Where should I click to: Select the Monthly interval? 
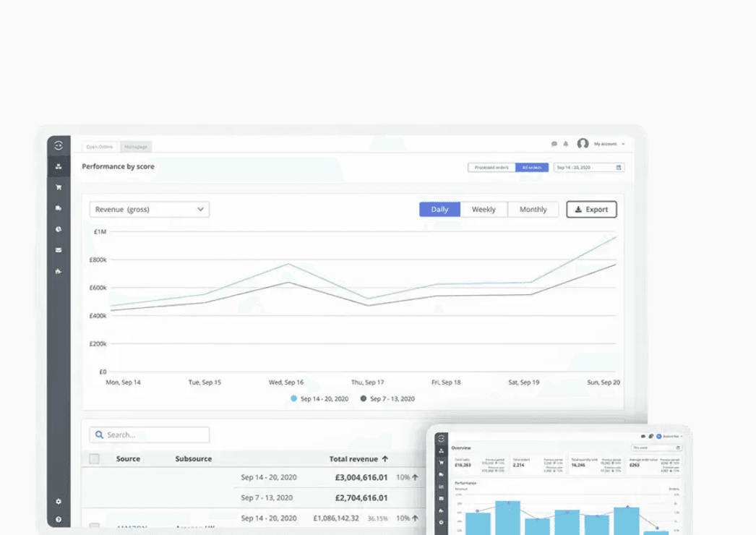pos(533,210)
